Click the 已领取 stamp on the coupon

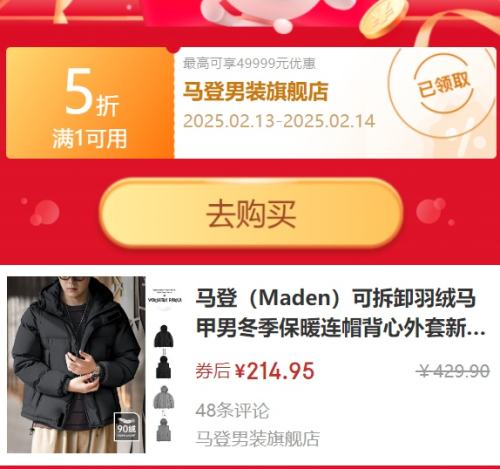[444, 85]
